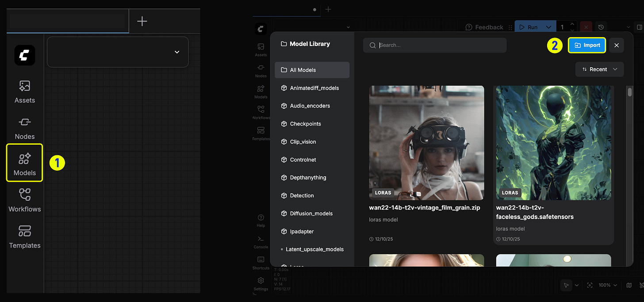Open the Recent sort dropdown

599,69
